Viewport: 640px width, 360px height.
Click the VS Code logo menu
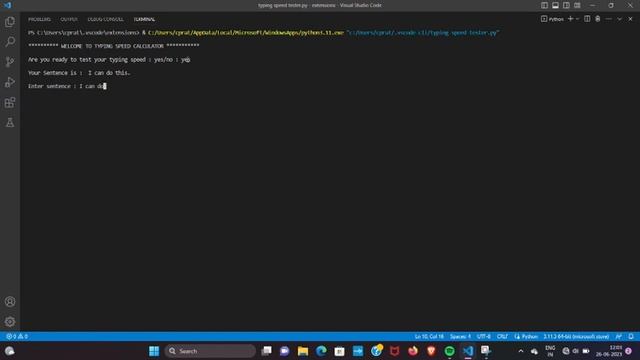pos(7,5)
